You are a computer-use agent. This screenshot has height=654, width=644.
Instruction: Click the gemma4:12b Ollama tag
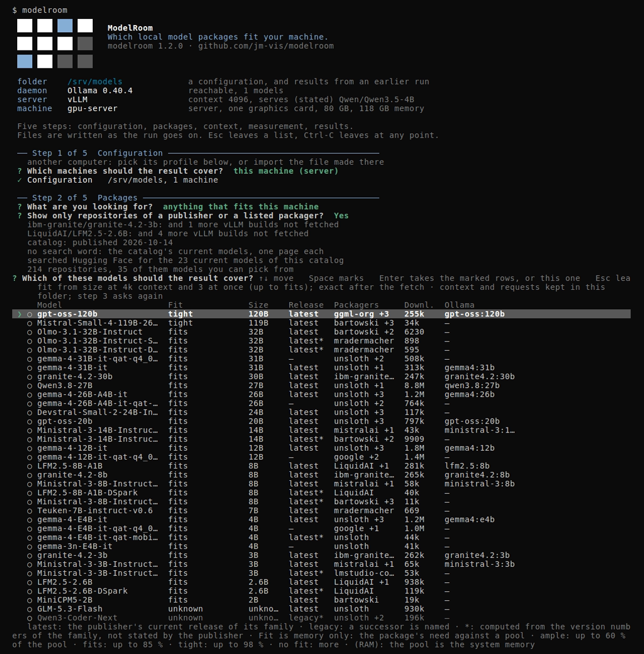[x=469, y=448]
